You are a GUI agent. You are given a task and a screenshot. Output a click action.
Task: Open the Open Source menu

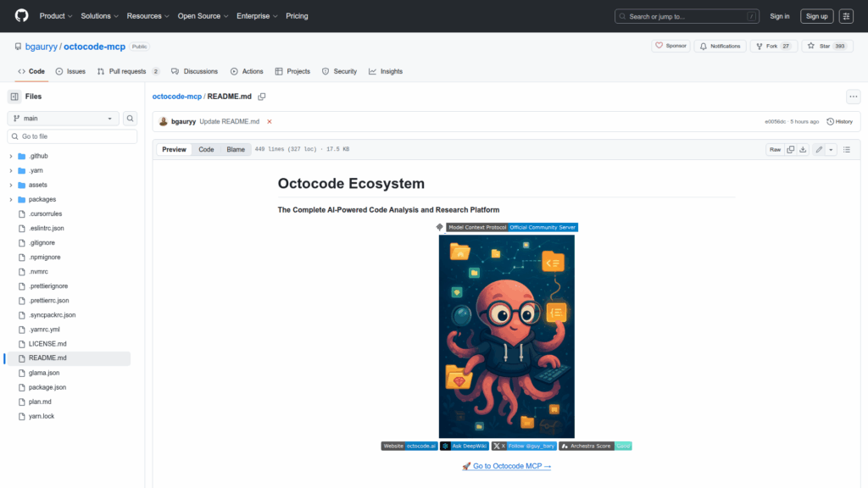[203, 16]
